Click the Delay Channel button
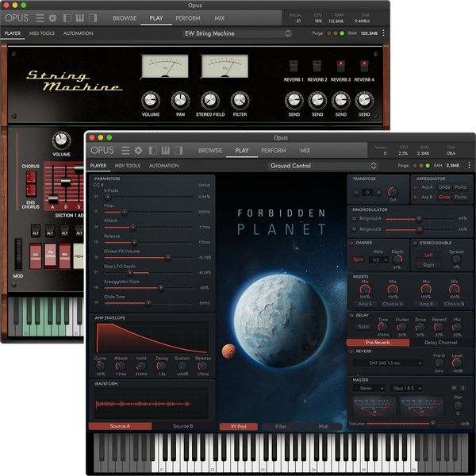 (x=441, y=343)
